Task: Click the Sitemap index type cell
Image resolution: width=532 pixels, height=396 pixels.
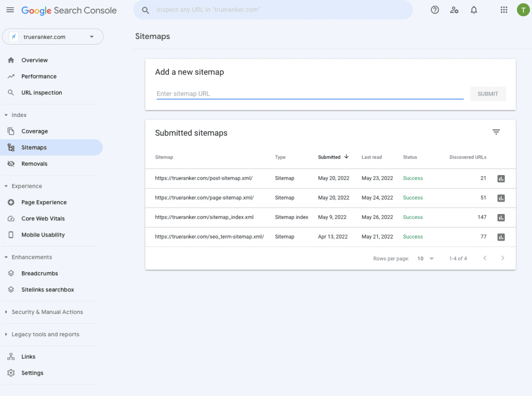Action: click(x=291, y=217)
